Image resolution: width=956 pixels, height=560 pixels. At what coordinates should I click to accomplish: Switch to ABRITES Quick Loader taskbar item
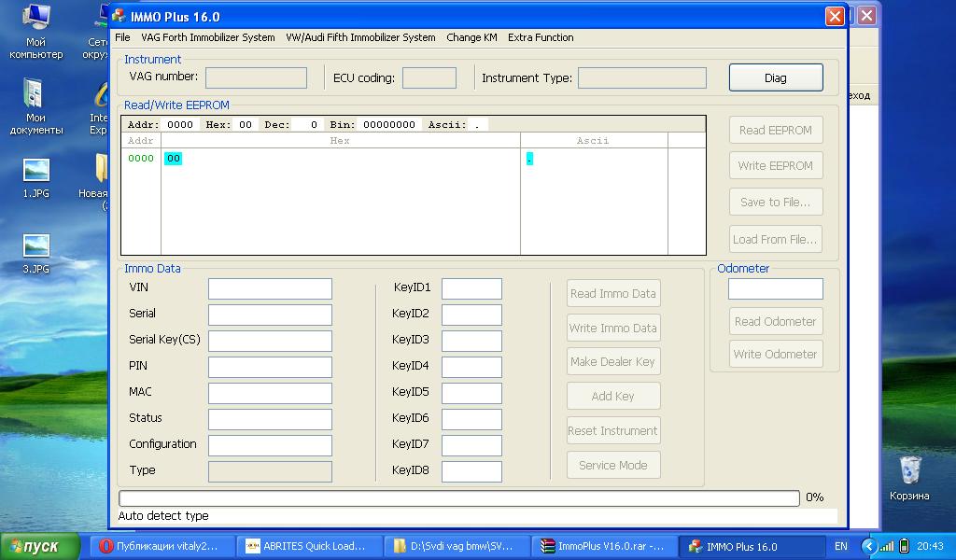(x=313, y=546)
